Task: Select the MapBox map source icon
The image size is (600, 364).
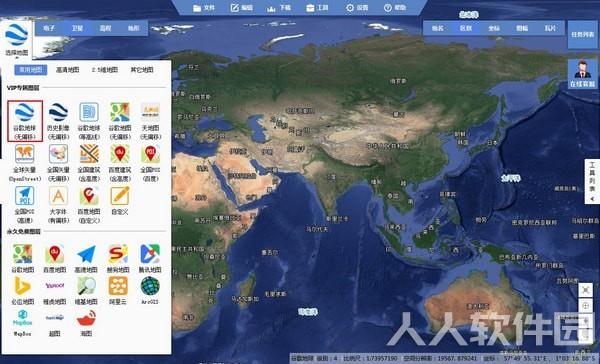Action: click(x=22, y=318)
